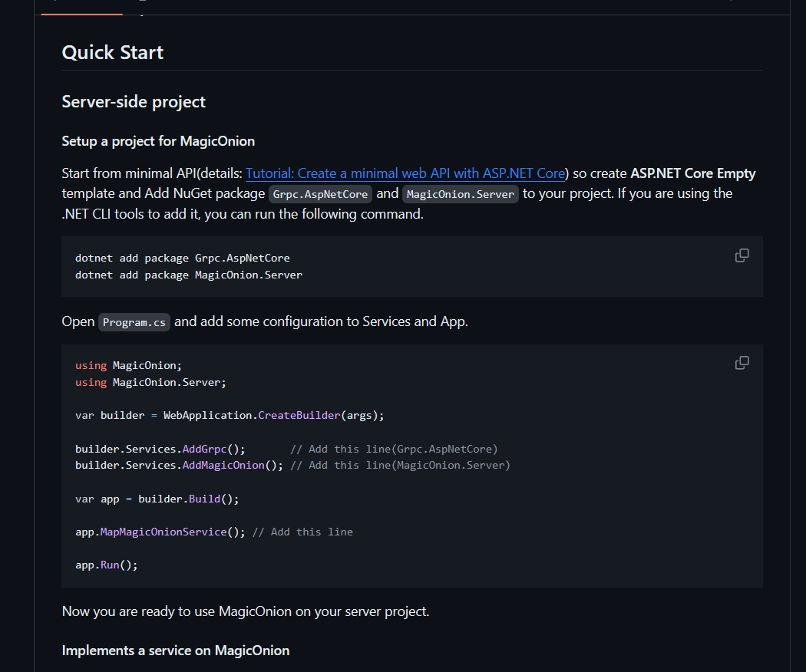
Task: Click the builder.Services.AddMagicOnion() call
Action: coord(179,465)
